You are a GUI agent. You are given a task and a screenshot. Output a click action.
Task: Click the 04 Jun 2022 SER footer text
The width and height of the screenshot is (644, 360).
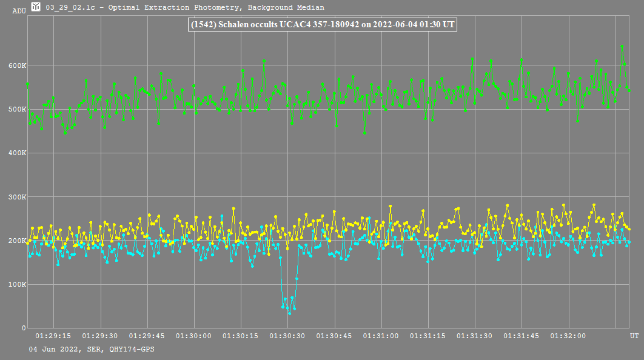pos(87,350)
